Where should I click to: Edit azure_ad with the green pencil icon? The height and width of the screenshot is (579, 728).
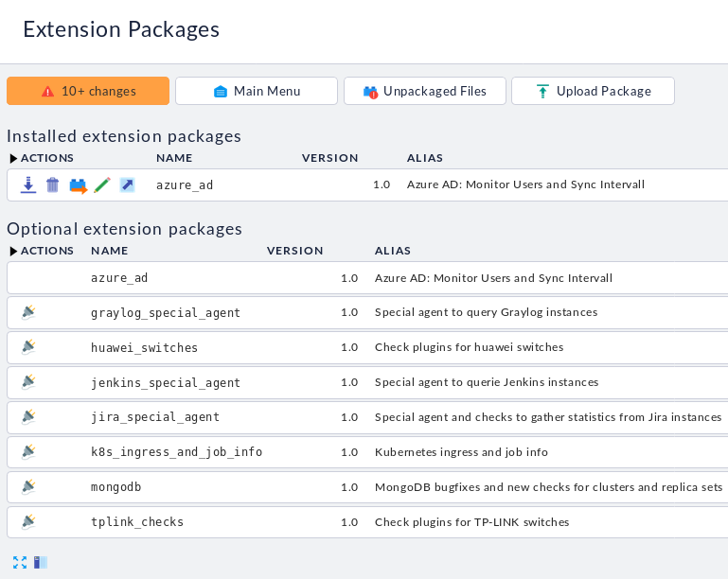click(102, 185)
